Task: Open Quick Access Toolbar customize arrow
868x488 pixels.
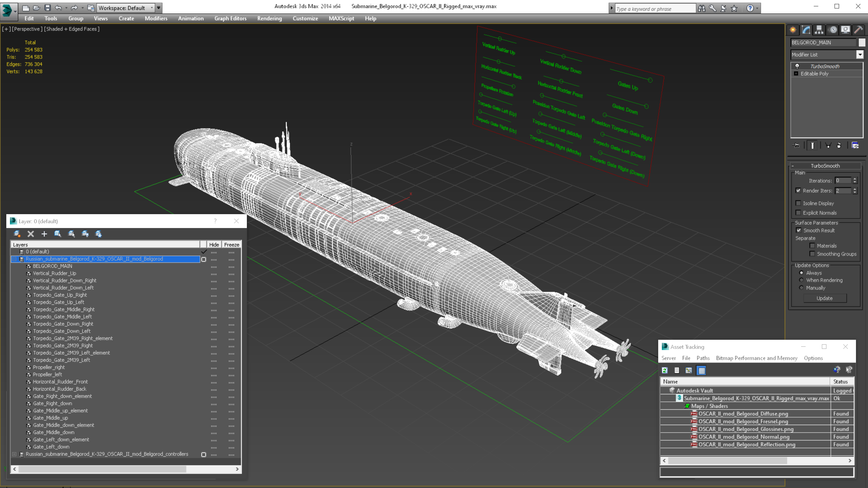Action: coord(159,8)
